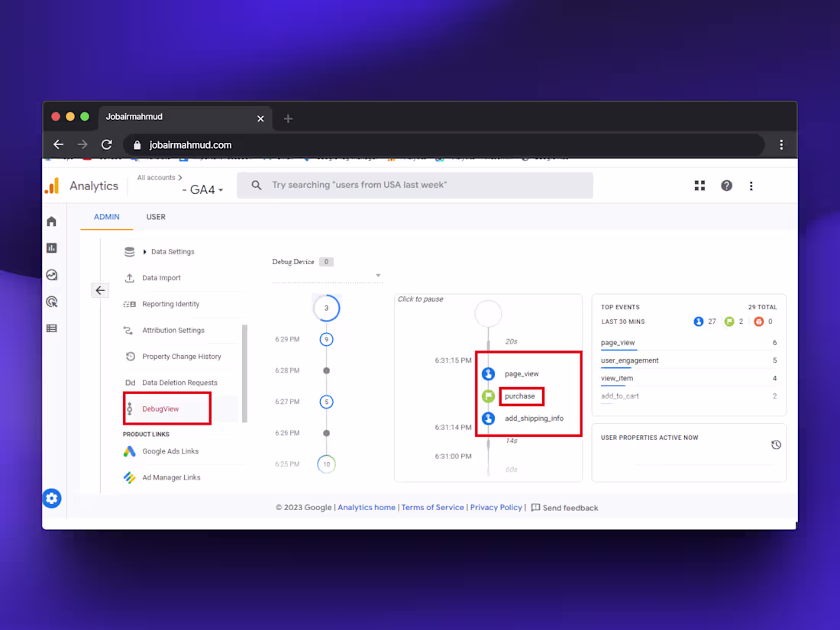Open the Analytics home footer link
This screenshot has width=840, height=630.
tap(367, 507)
